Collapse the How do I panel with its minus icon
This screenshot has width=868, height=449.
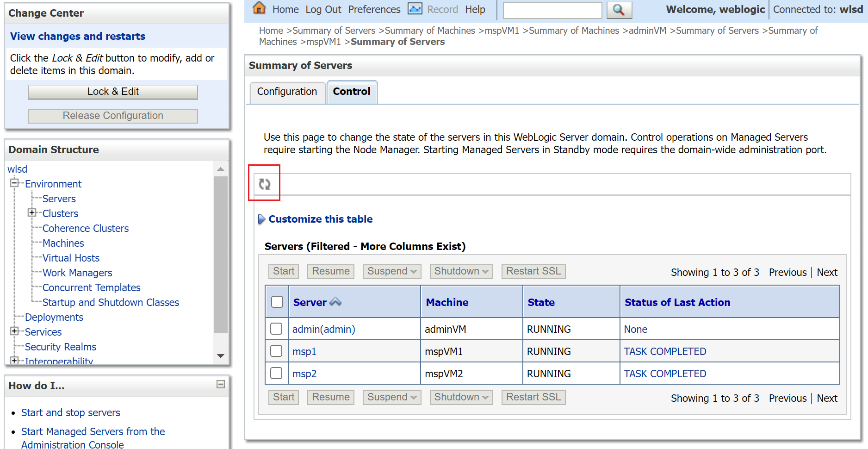(x=220, y=385)
